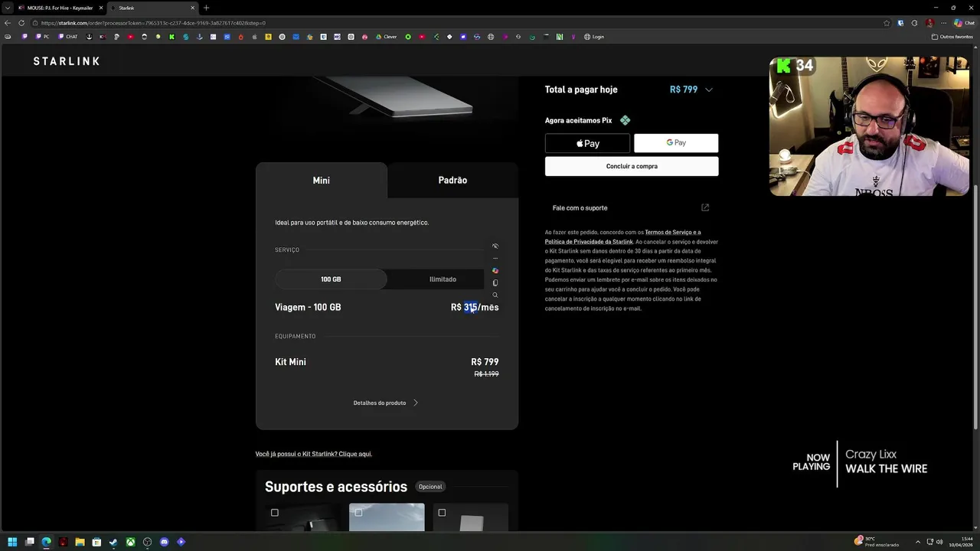Select the Starlink browser tab
This screenshot has height=551, width=980.
[x=152, y=8]
